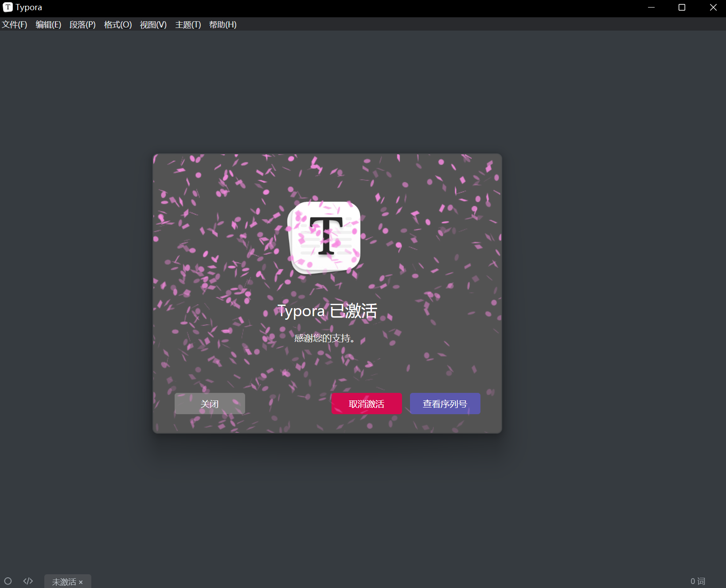Click the purple 查看序列号 button
The width and height of the screenshot is (726, 588).
tap(445, 404)
